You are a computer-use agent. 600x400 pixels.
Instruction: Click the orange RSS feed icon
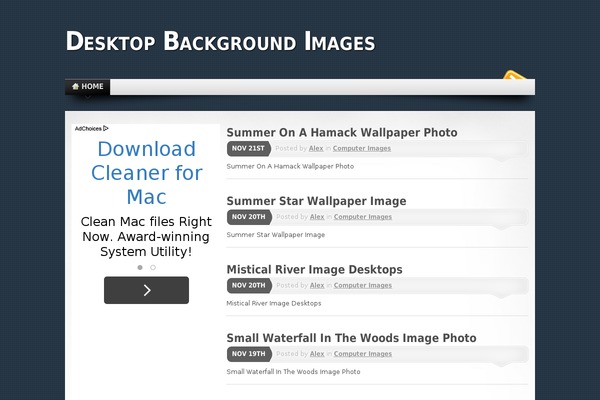[x=515, y=75]
